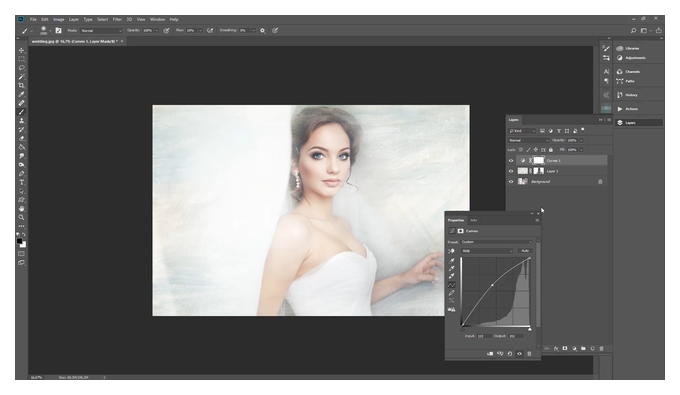Select the Healing Brush tool
Viewport: 680px width, 395px height.
(x=21, y=103)
